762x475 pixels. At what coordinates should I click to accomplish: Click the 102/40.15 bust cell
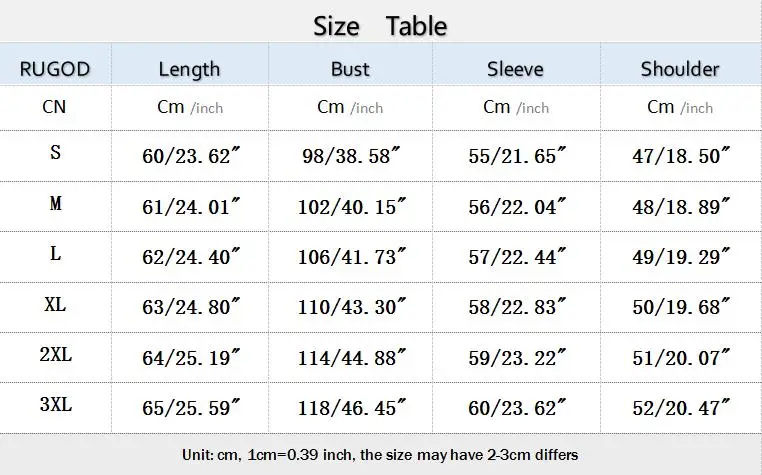coord(352,206)
